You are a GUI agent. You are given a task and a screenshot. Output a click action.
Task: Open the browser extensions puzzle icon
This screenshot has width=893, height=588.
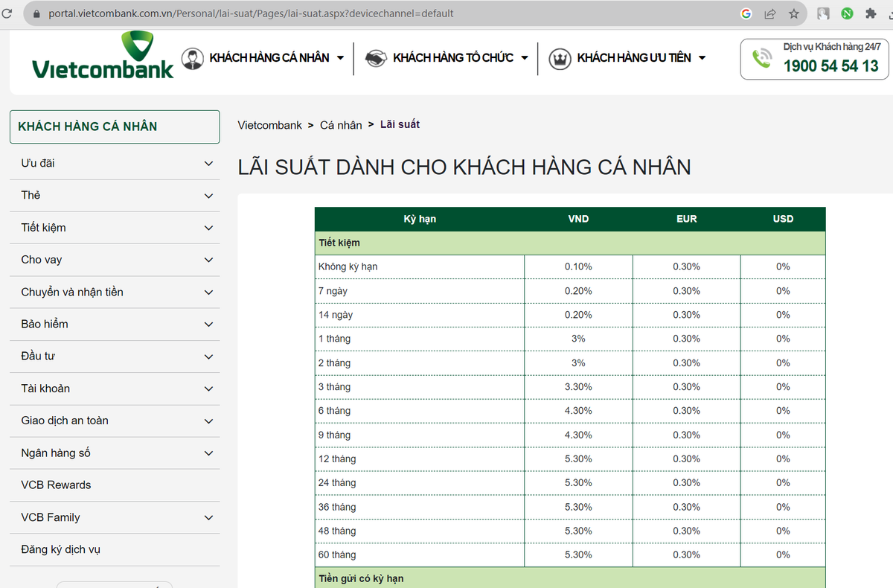point(871,13)
